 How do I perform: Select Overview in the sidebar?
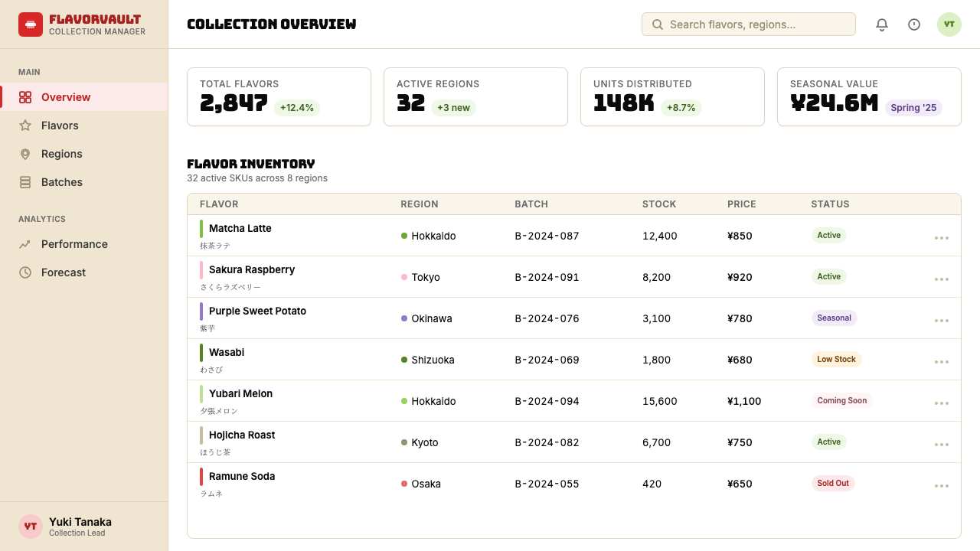84,97
